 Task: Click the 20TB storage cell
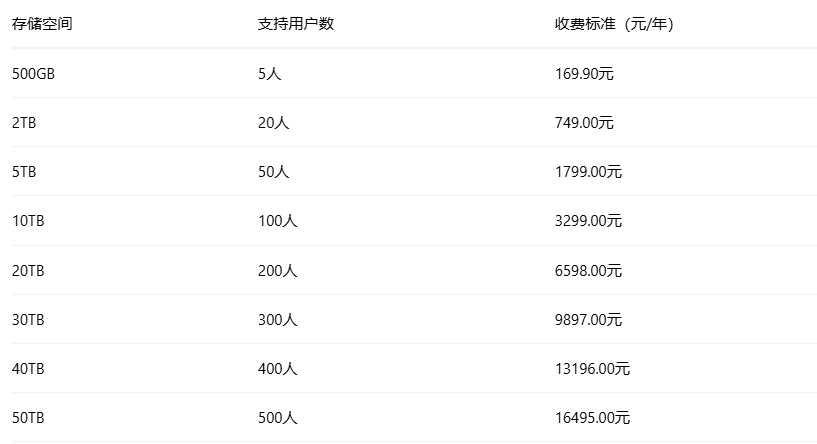click(28, 270)
